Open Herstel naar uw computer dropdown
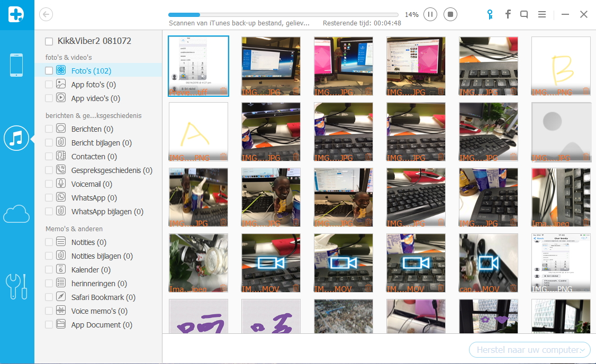Viewport: 596px width, 364px height. [530, 350]
